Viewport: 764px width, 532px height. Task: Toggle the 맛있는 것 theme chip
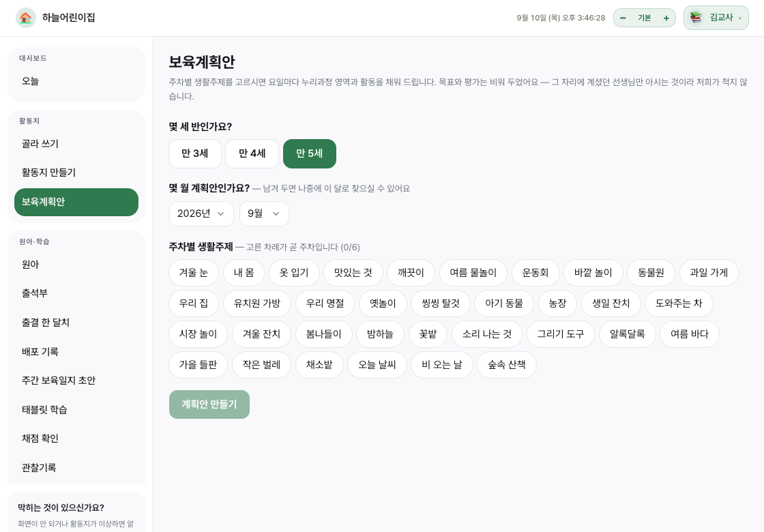coord(353,273)
